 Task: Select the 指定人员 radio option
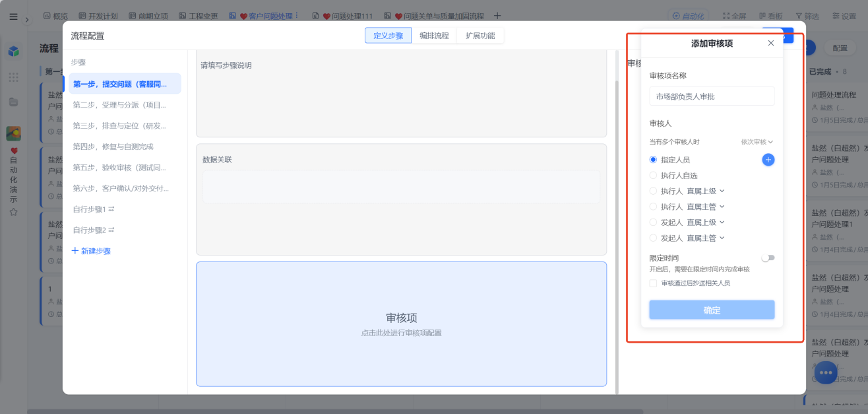[x=654, y=160]
